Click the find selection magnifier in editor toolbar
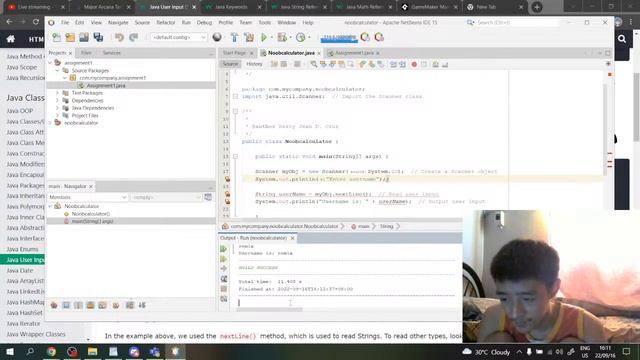 tap(313, 64)
